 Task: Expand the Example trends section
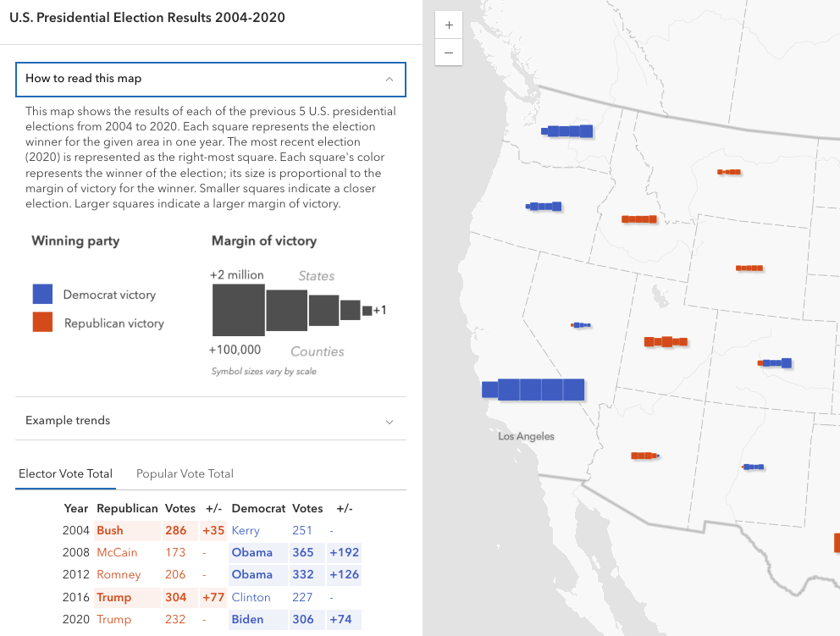tap(211, 421)
